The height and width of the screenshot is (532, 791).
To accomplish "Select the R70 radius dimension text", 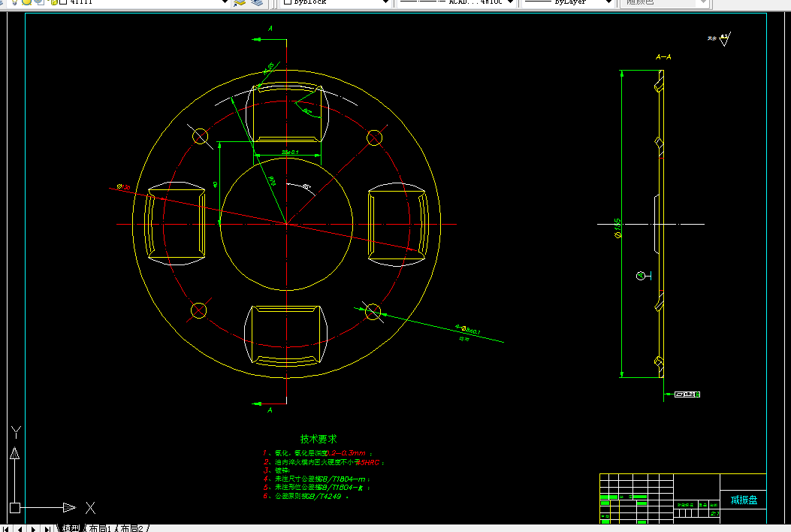I will coord(272,180).
